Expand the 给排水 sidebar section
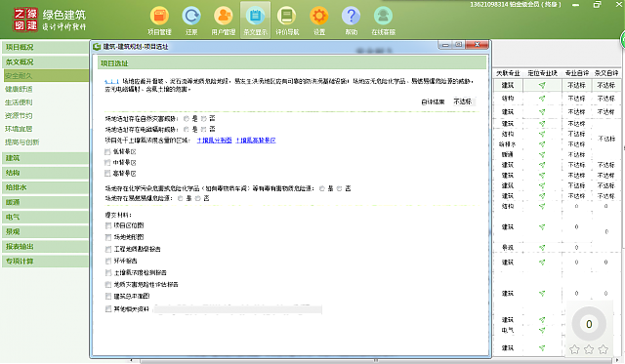The image size is (625, 364). pos(45,187)
